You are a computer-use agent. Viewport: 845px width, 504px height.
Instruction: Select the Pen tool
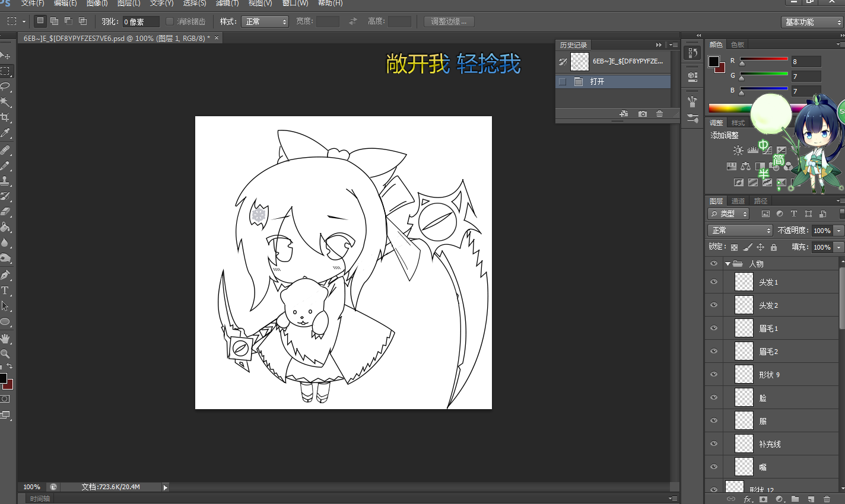point(5,275)
